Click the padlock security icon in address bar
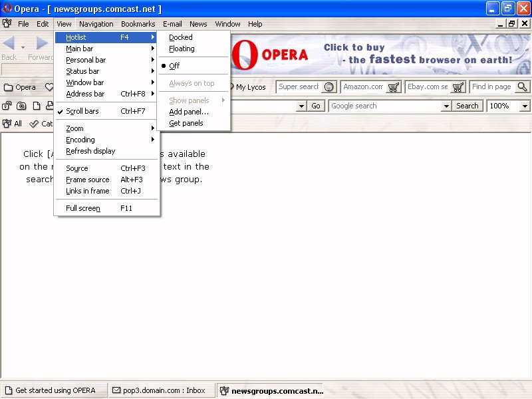This screenshot has height=399, width=532. pyautogui.click(x=7, y=106)
